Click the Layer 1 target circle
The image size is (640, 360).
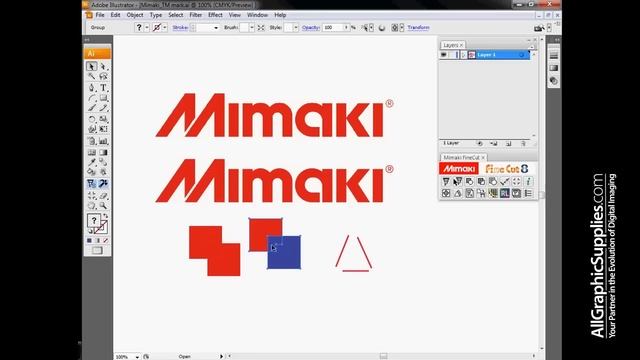pos(521,55)
